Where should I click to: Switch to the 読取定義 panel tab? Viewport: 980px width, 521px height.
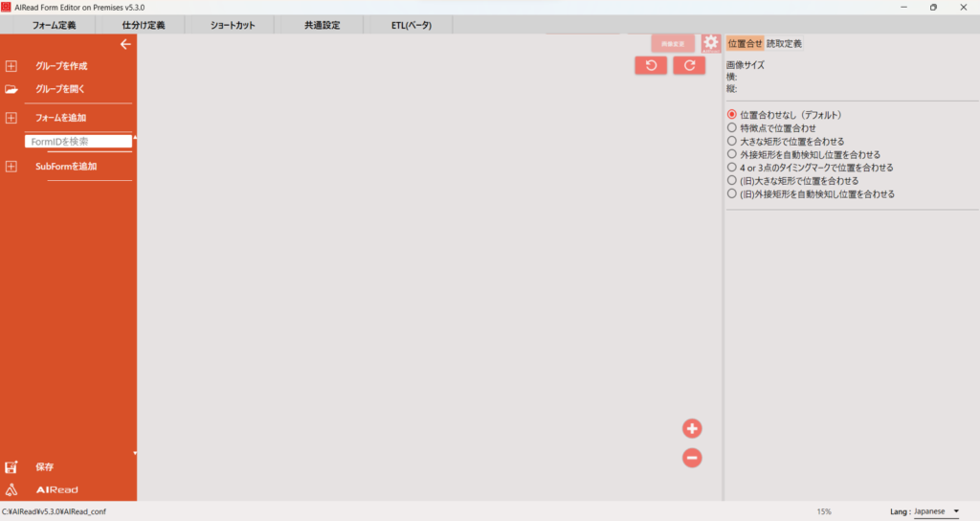pyautogui.click(x=784, y=44)
